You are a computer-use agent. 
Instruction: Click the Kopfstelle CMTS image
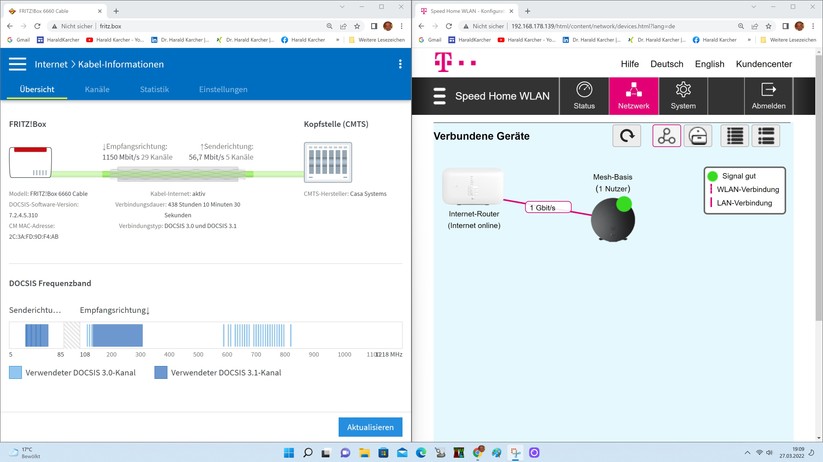click(x=328, y=162)
